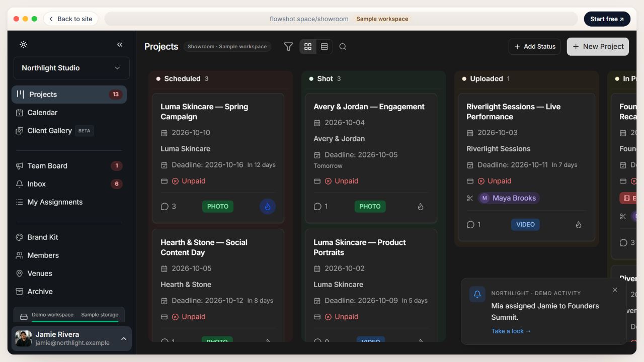Click Back to site button
644x362 pixels.
[70, 19]
